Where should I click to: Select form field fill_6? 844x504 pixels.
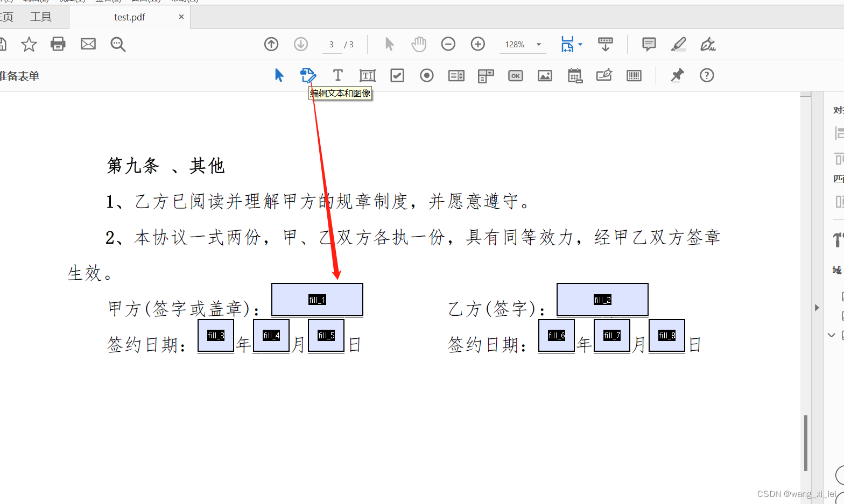coord(557,336)
